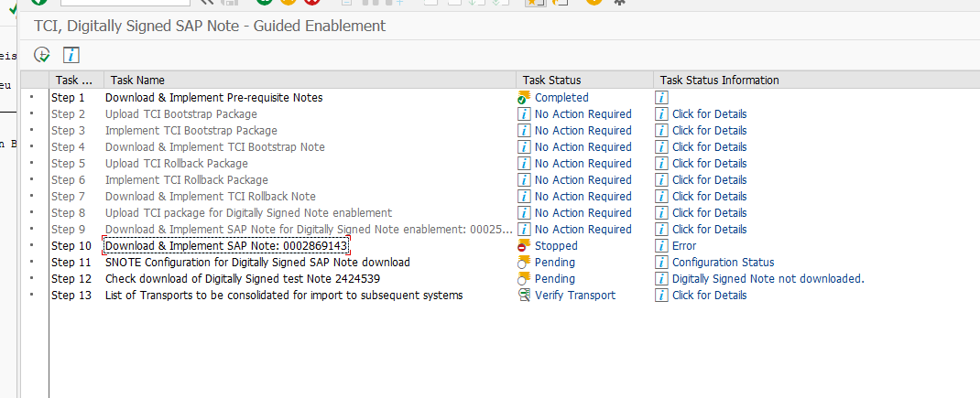Click the Task Name column header

click(x=135, y=81)
